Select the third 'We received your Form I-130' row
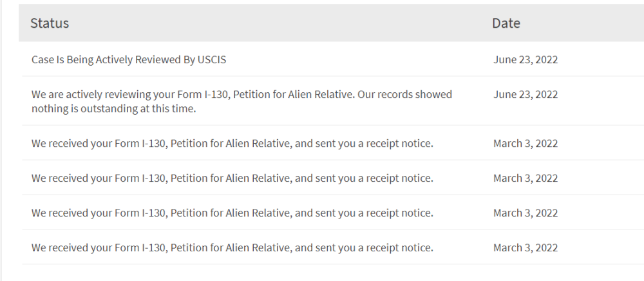 pyautogui.click(x=333, y=213)
